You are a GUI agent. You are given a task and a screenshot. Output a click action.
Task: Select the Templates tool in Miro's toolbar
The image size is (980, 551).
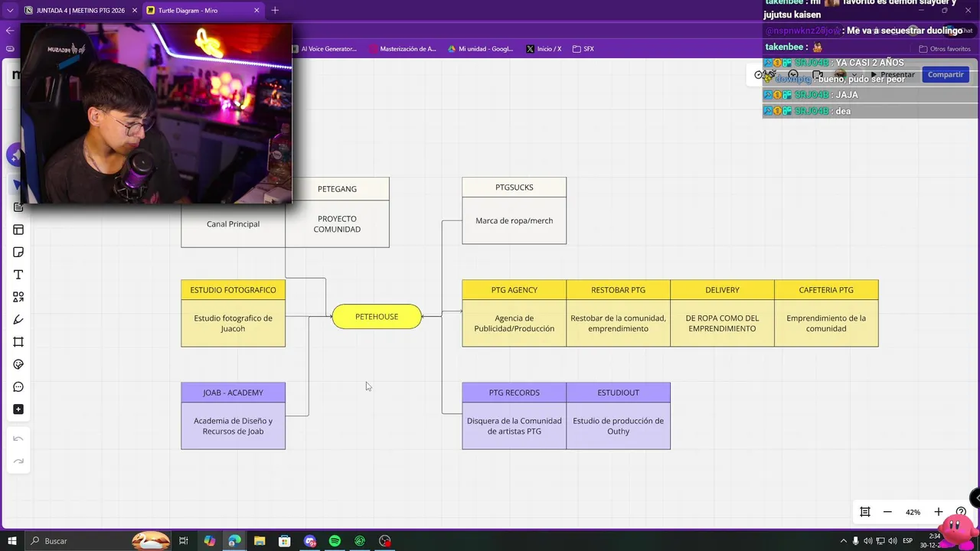(18, 230)
